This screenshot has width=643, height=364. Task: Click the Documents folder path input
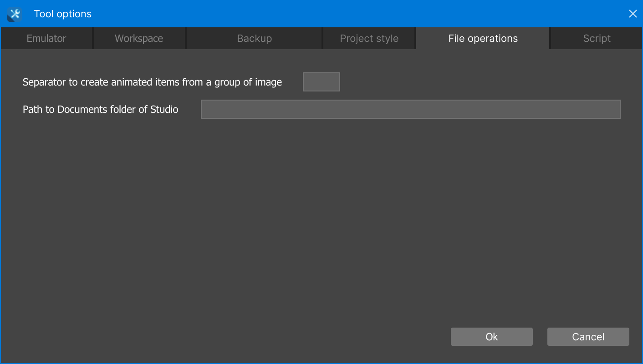pyautogui.click(x=410, y=109)
